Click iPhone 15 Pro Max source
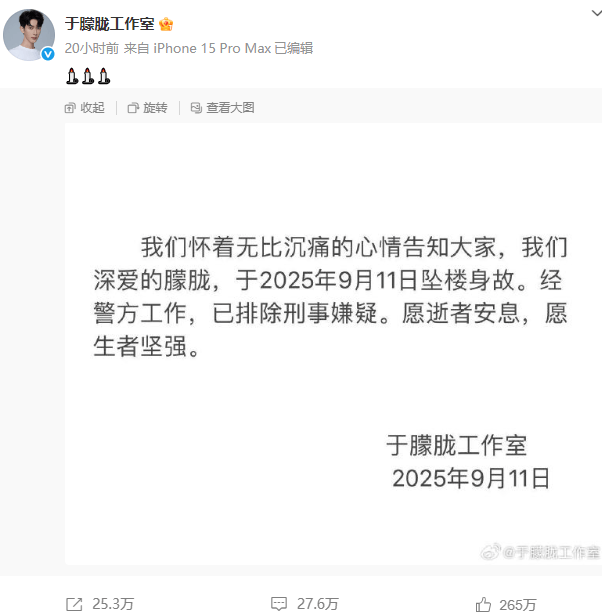 212,48
